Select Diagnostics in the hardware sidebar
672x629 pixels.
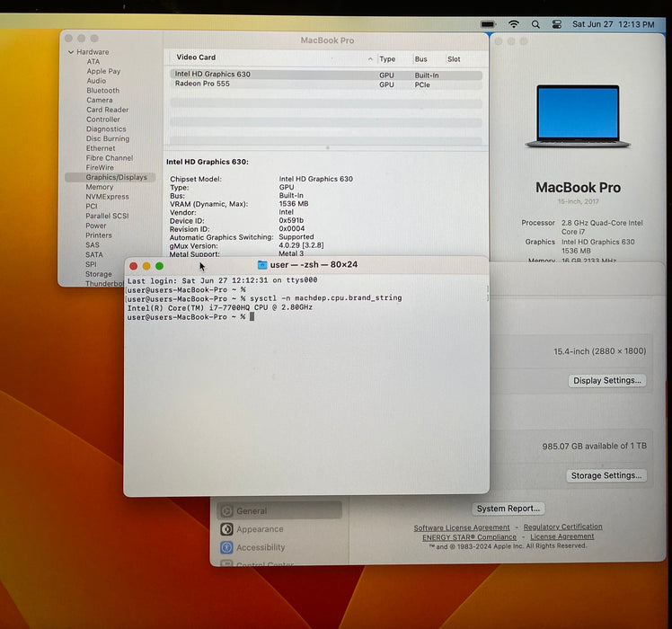106,129
